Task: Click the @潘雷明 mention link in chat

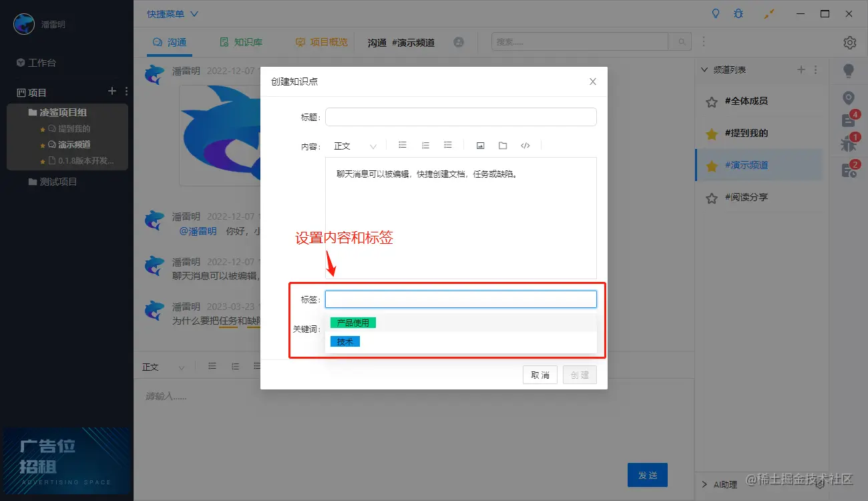Action: tap(198, 231)
